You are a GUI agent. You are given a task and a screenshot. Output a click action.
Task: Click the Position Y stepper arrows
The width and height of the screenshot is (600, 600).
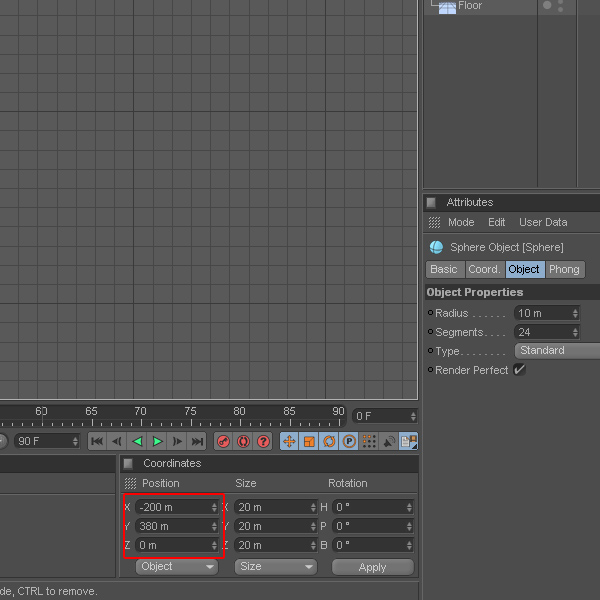(x=214, y=527)
